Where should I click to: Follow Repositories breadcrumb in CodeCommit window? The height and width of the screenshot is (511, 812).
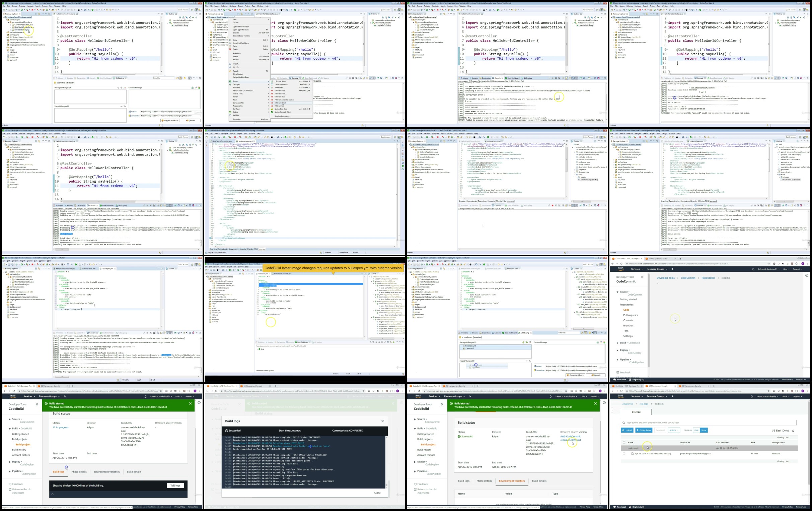(708, 278)
